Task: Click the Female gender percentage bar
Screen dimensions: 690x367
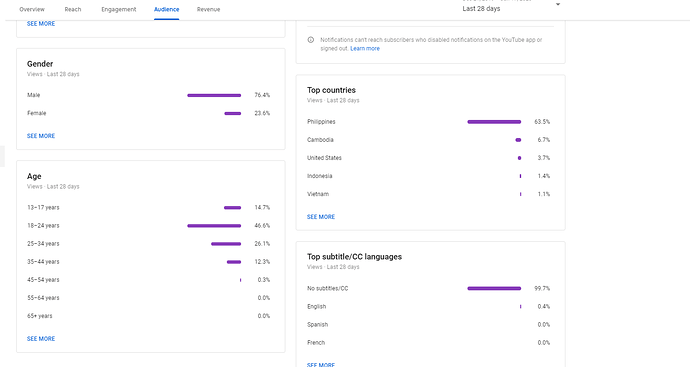Action: pos(233,114)
